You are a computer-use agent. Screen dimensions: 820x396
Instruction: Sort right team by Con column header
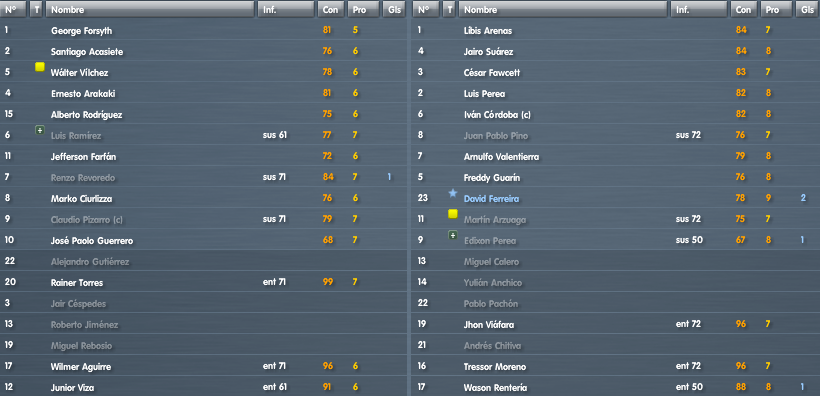click(743, 9)
